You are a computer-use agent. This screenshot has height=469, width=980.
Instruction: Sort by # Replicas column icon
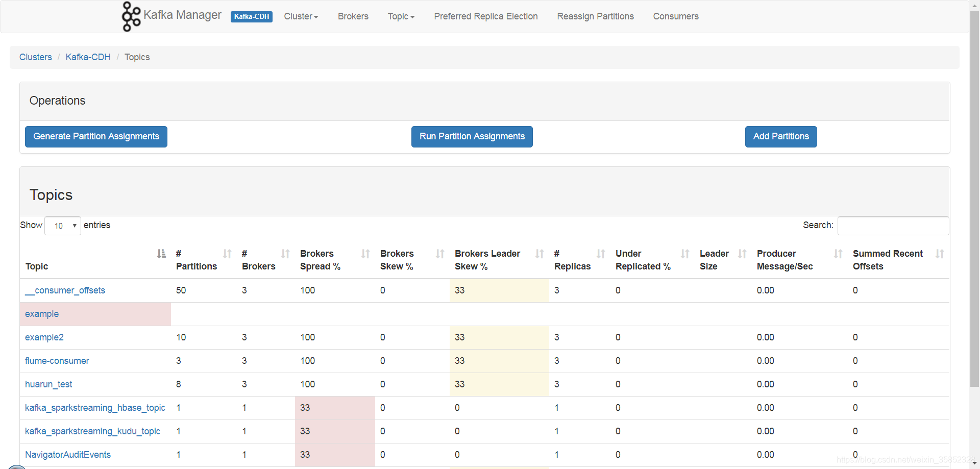(601, 254)
